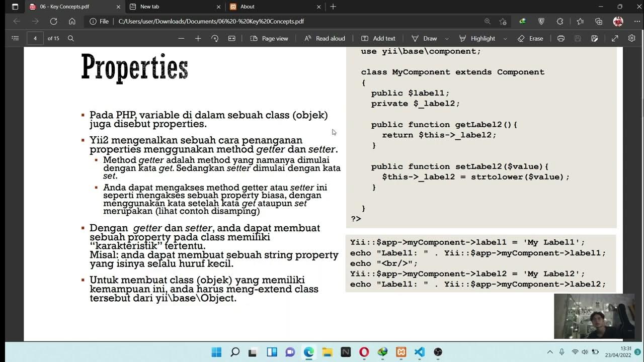This screenshot has width=644, height=362.
Task: Close the New tab tab
Action: coord(218,7)
